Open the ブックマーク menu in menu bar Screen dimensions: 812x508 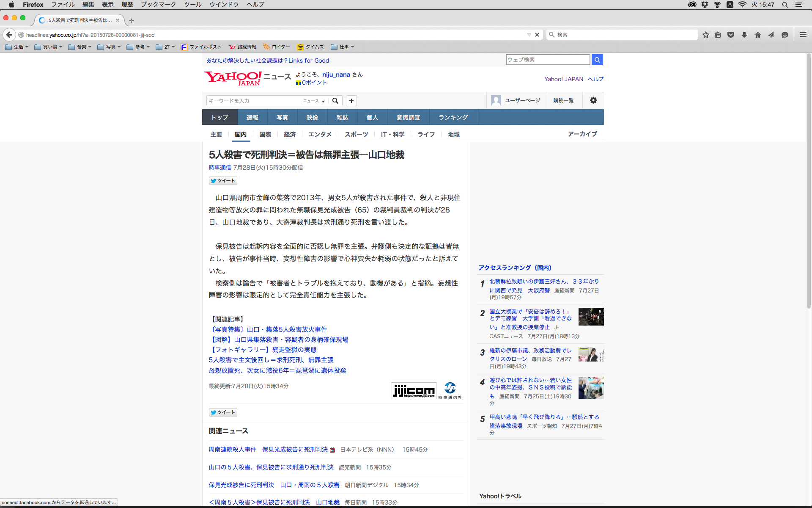coord(158,5)
